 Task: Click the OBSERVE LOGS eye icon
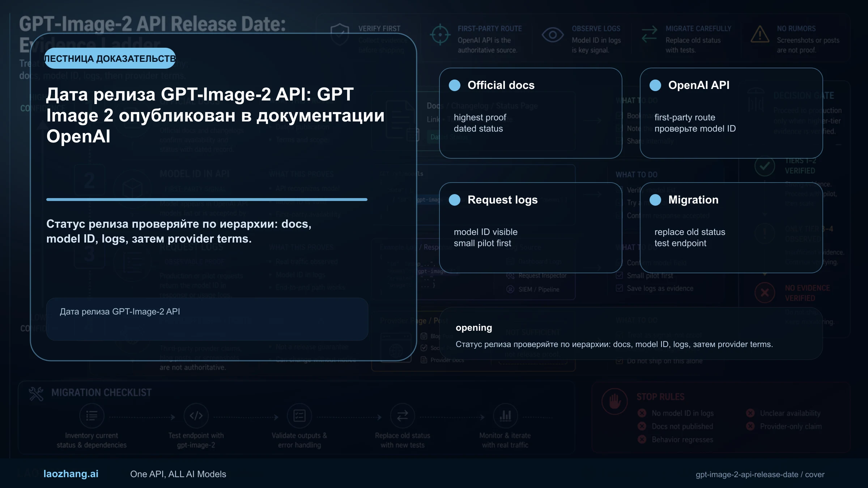coord(553,35)
